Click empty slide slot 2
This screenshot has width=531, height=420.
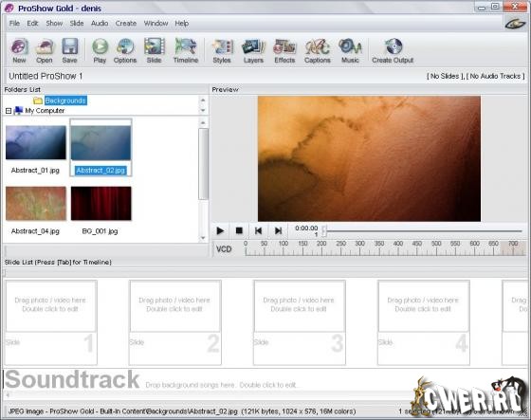tap(175, 322)
